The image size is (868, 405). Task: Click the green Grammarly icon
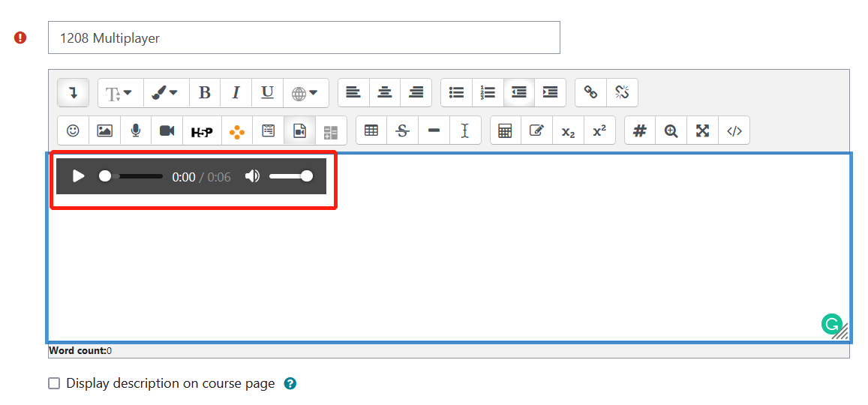pos(831,324)
